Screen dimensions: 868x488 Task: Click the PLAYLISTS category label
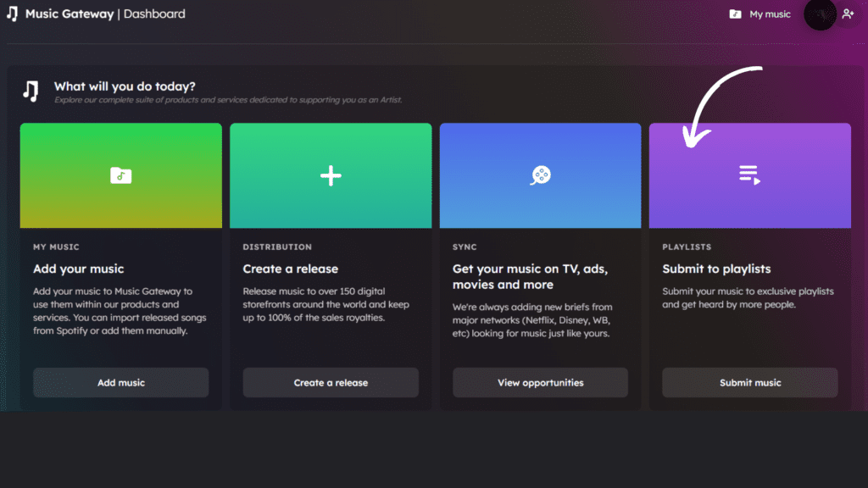click(x=687, y=247)
